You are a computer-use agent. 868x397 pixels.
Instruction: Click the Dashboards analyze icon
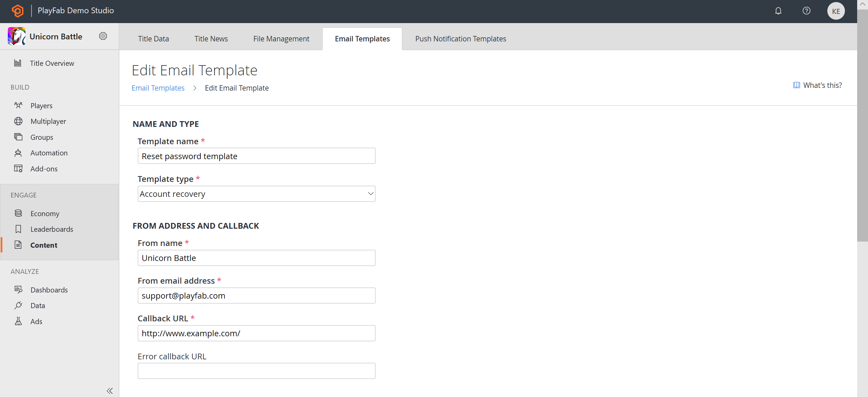18,289
